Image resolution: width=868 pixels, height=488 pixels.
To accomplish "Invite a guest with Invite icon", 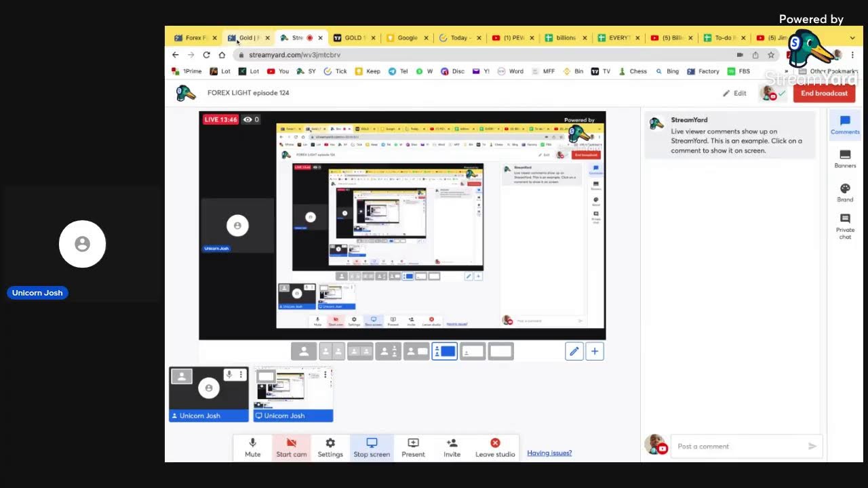I will [x=452, y=448].
